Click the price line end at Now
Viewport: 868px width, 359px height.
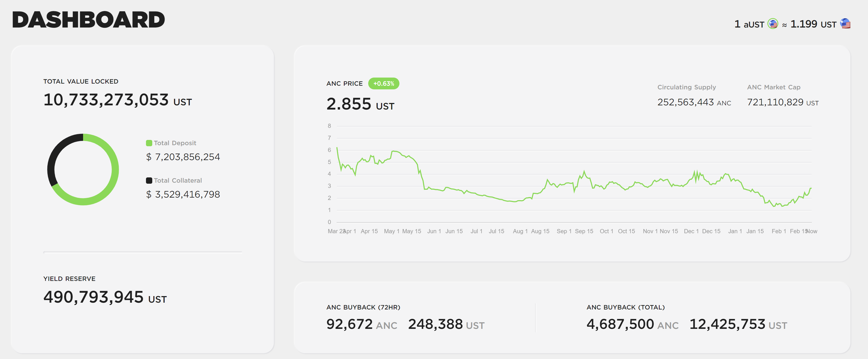point(811,188)
